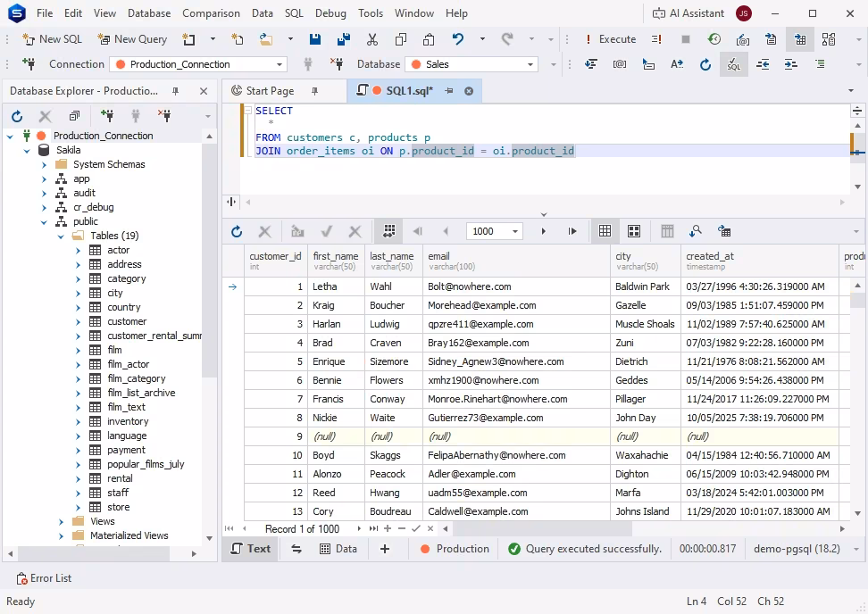This screenshot has width=868, height=614.
Task: Toggle the SQL mode button in toolbar
Action: click(x=734, y=64)
